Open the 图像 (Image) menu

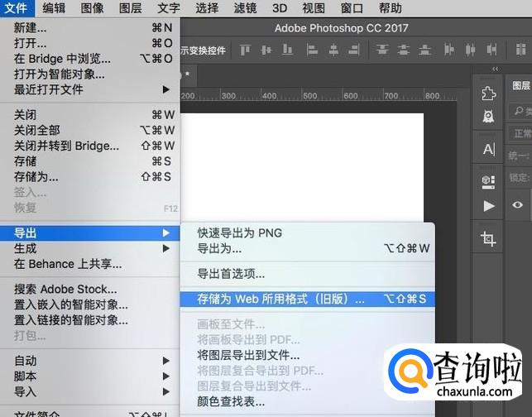tap(93, 7)
